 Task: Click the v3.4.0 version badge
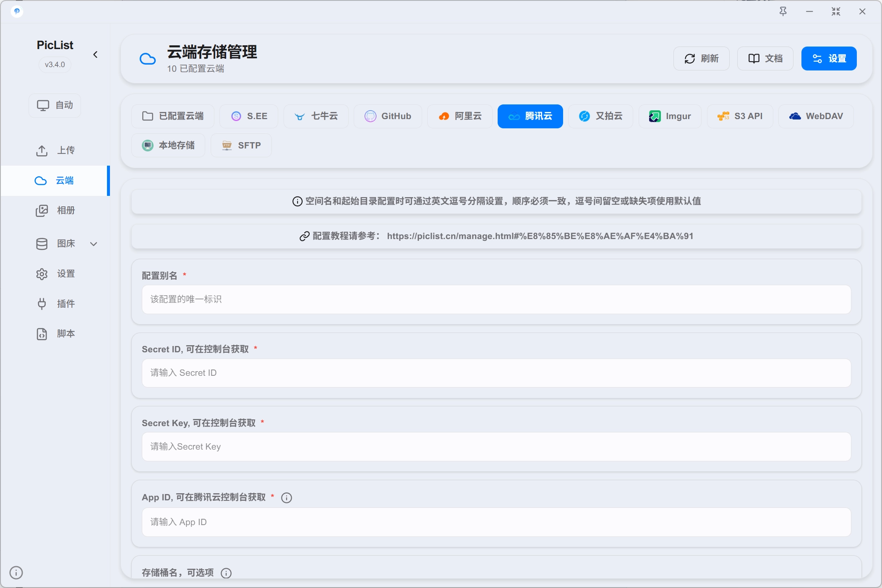pyautogui.click(x=55, y=65)
